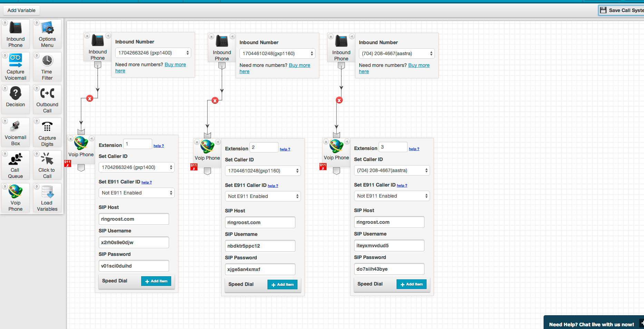Open help for Inbound Phone sidebar tool
This screenshot has height=329, width=644.
point(5,23)
